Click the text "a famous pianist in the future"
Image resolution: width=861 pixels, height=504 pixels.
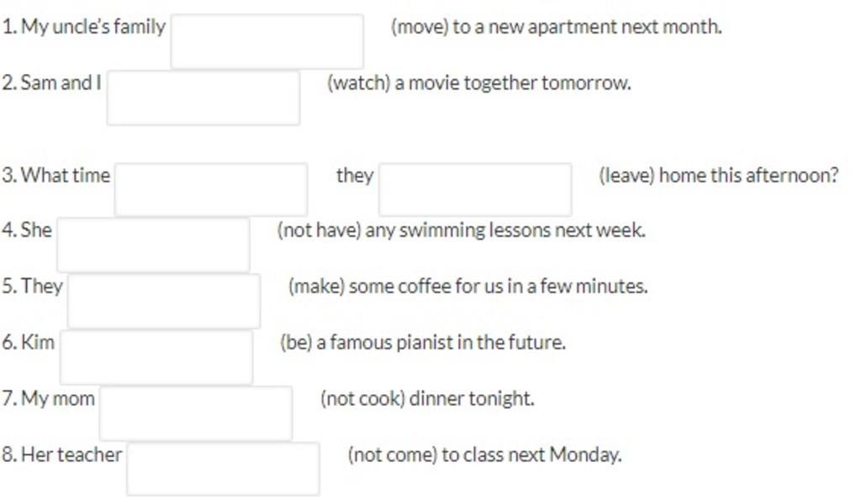[x=440, y=342]
